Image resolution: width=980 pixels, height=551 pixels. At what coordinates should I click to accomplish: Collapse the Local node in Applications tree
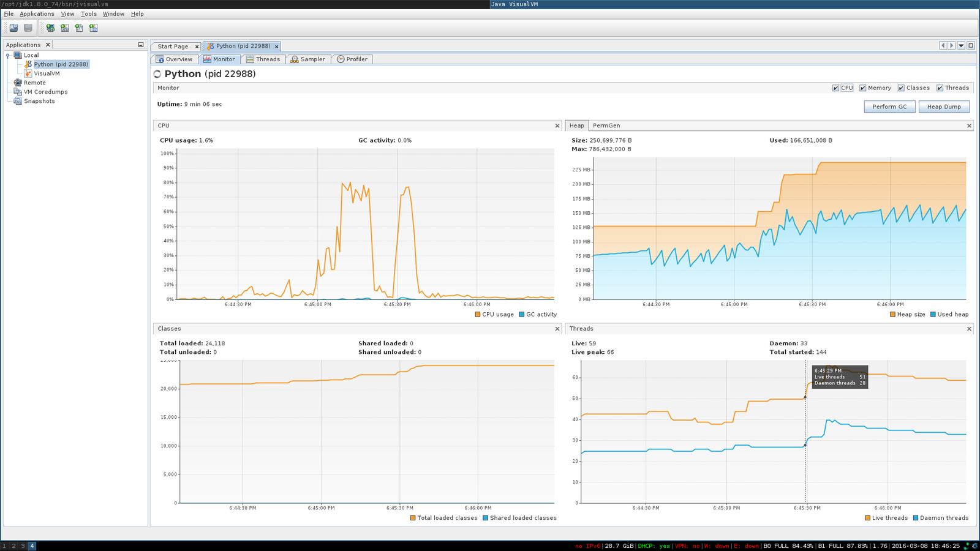pos(8,55)
